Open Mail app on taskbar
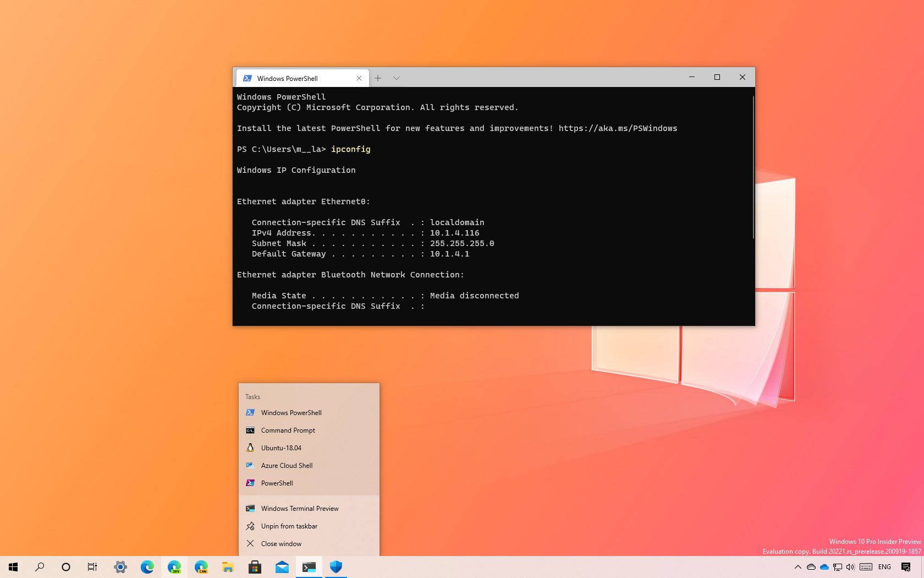924x578 pixels. (282, 567)
